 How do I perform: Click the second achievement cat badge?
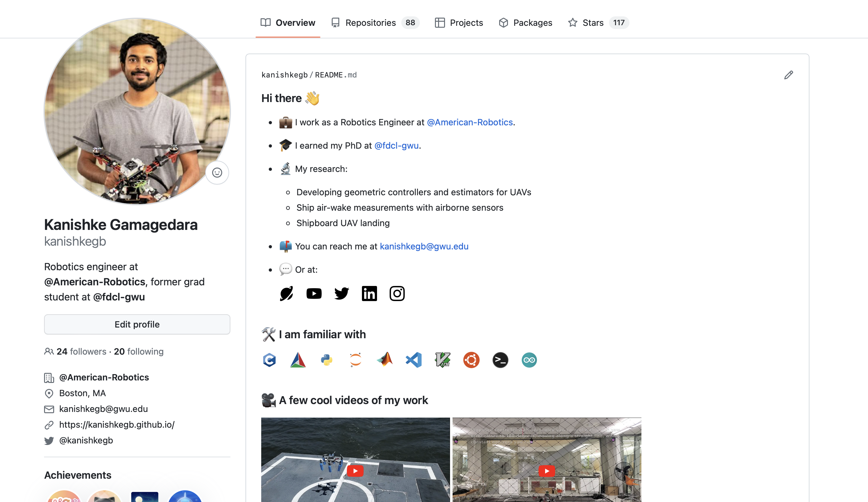click(x=104, y=496)
